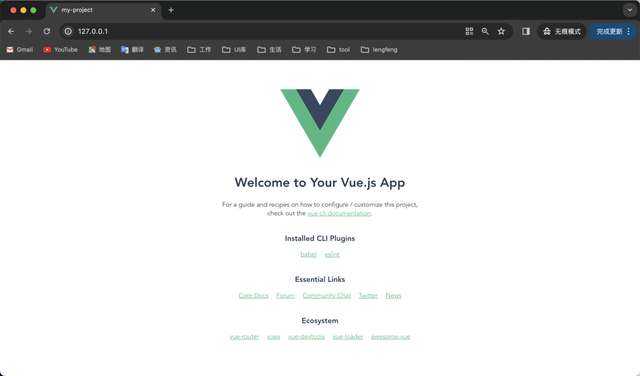Screen dimensions: 640x376
Task: Toggle the side panel icon
Action: [x=526, y=31]
